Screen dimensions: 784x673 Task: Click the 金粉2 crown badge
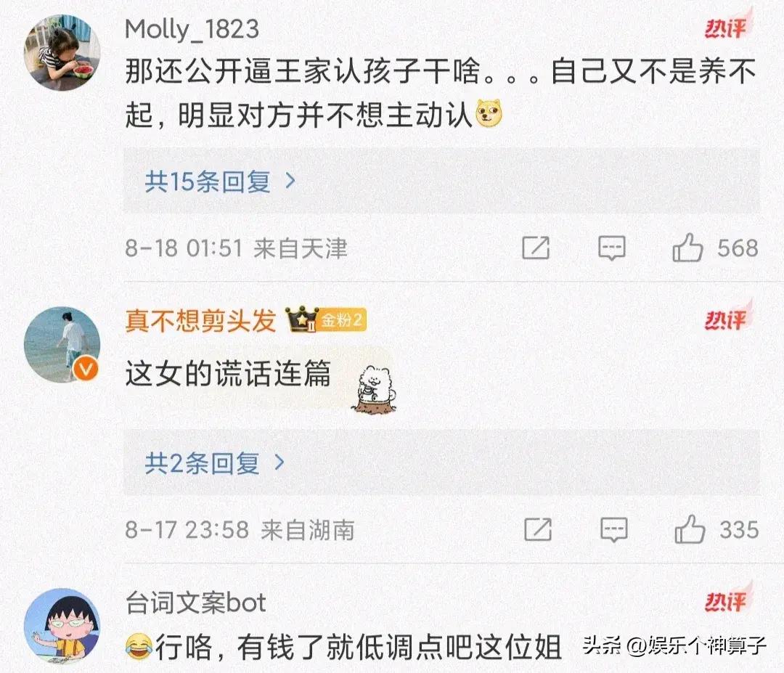coord(326,319)
